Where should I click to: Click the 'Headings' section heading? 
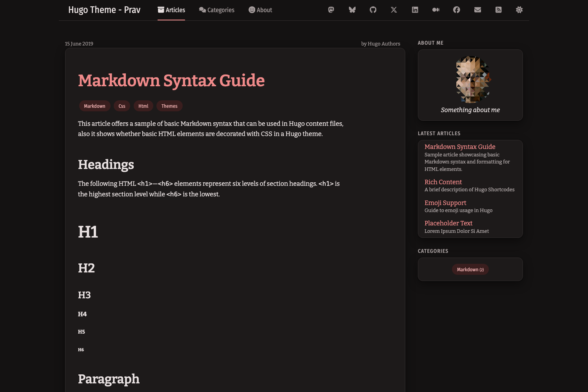[x=106, y=165]
